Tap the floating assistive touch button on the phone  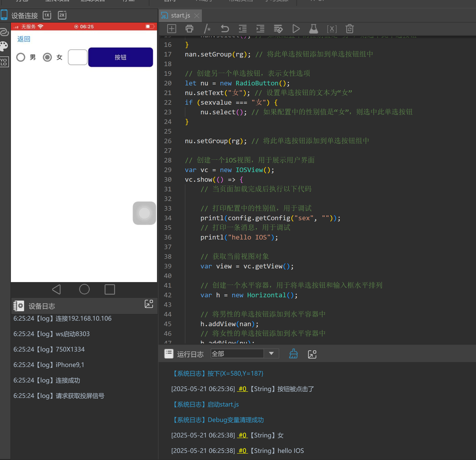[144, 213]
